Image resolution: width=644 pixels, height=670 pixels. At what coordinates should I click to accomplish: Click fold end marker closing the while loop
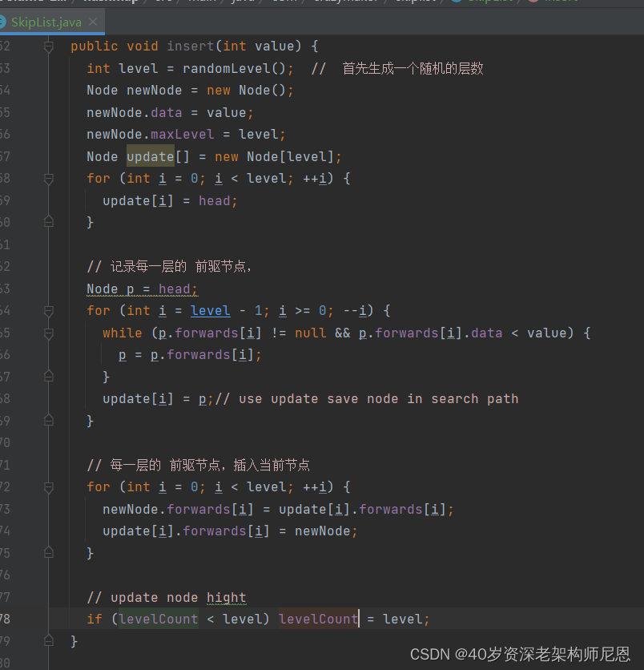click(x=49, y=377)
